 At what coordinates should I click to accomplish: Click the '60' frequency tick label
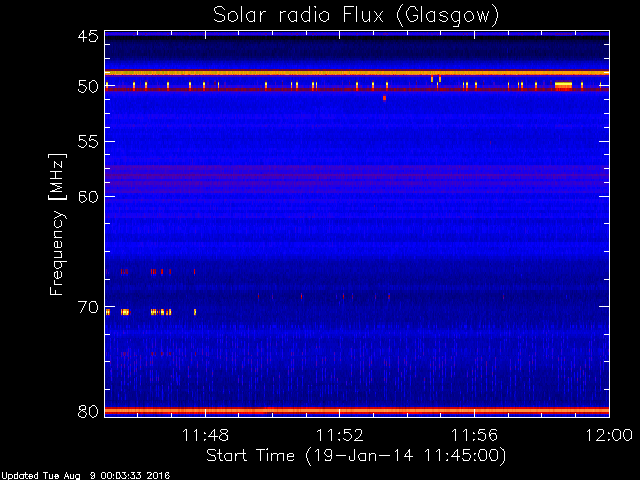88,196
